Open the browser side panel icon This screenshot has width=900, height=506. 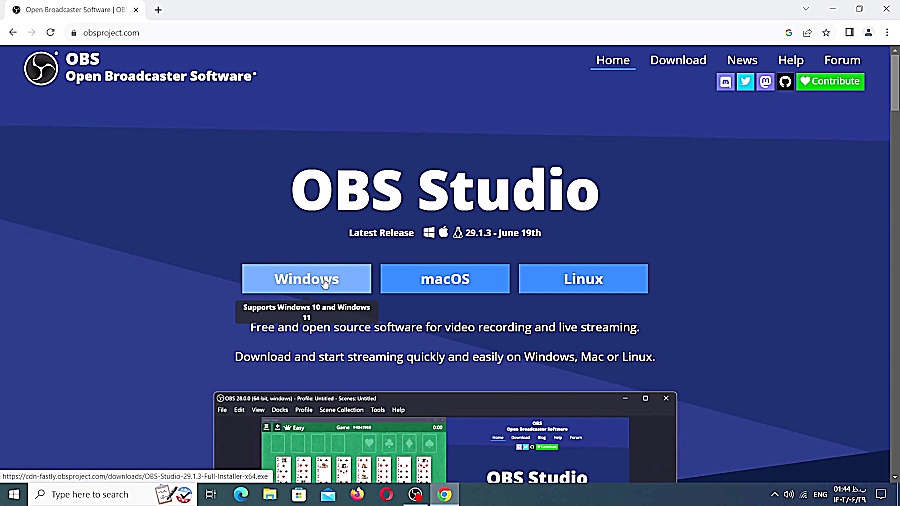click(849, 33)
